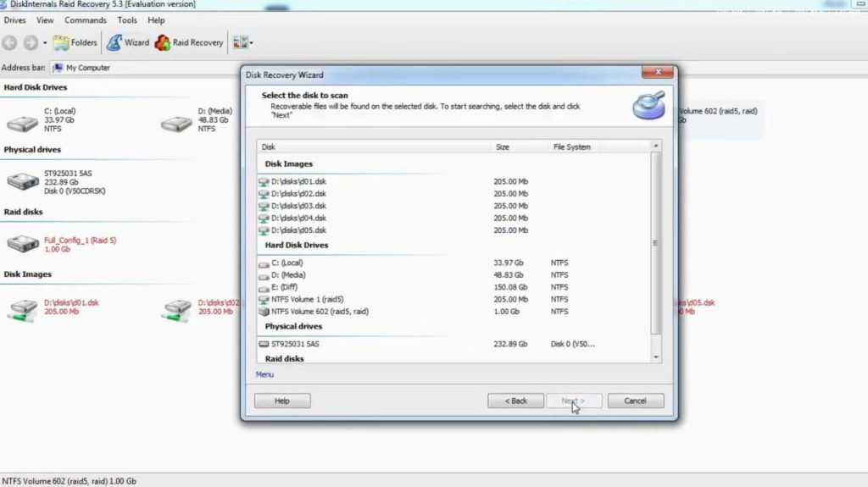
Task: Click the wizard list scroll down arrow
Action: tap(656, 357)
